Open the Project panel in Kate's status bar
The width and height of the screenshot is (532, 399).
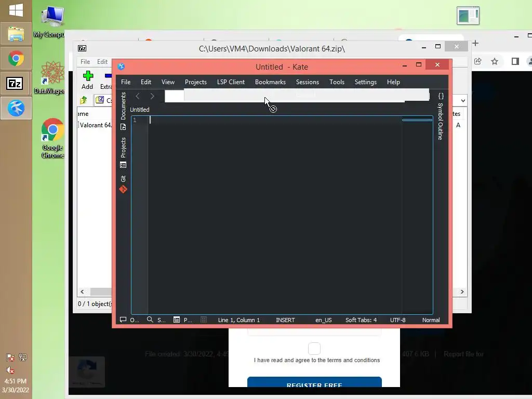[183, 320]
